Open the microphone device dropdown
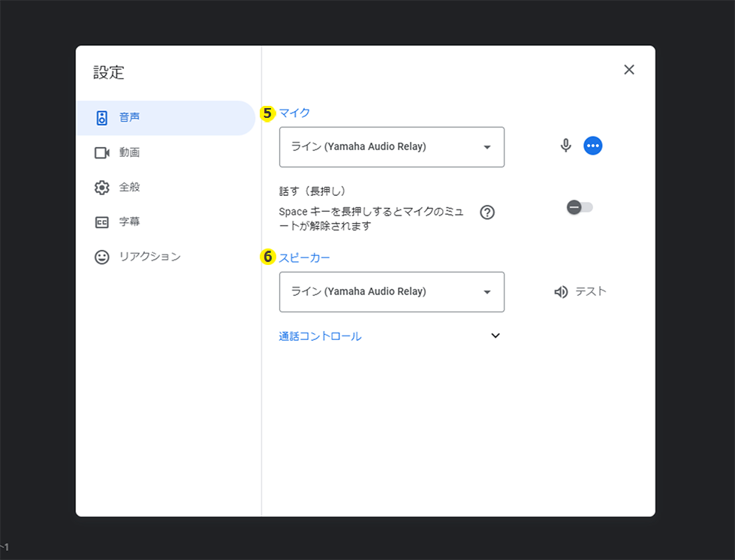 (392, 146)
